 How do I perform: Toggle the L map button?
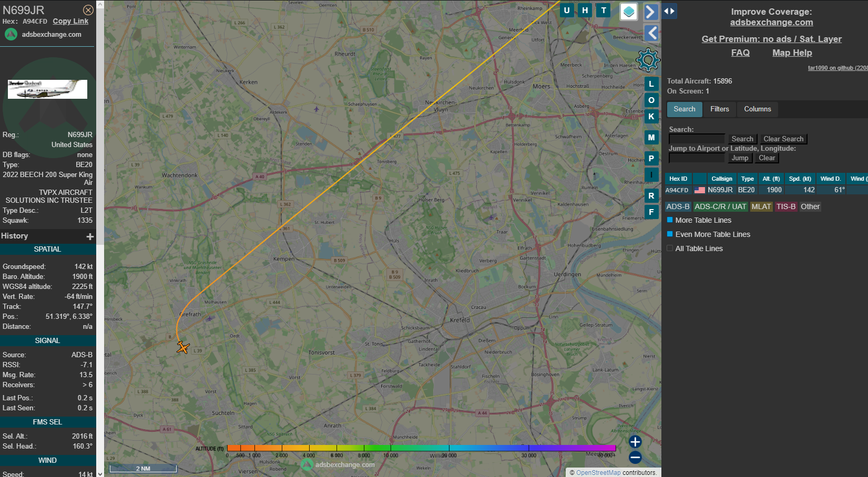(651, 84)
